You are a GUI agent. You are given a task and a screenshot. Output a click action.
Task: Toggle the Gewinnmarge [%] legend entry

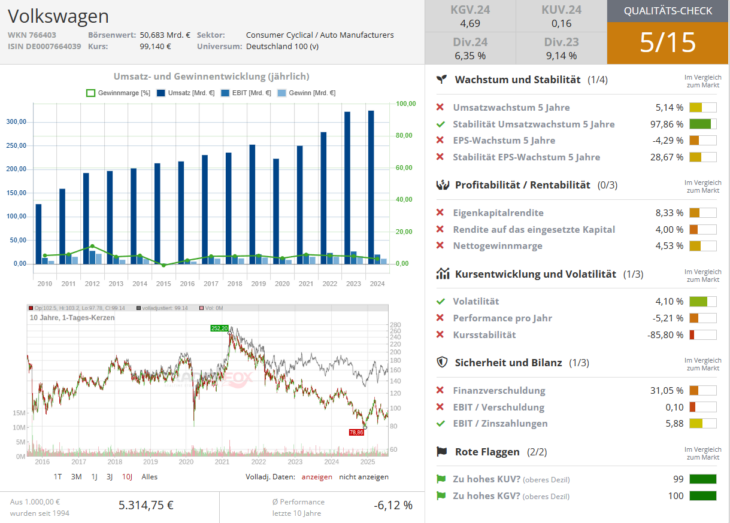118,93
